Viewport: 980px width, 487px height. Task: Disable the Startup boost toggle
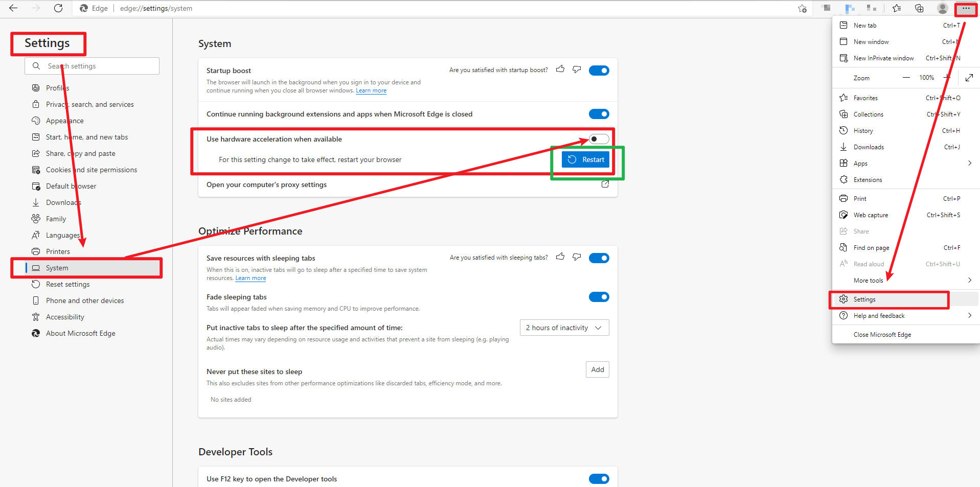pos(599,70)
